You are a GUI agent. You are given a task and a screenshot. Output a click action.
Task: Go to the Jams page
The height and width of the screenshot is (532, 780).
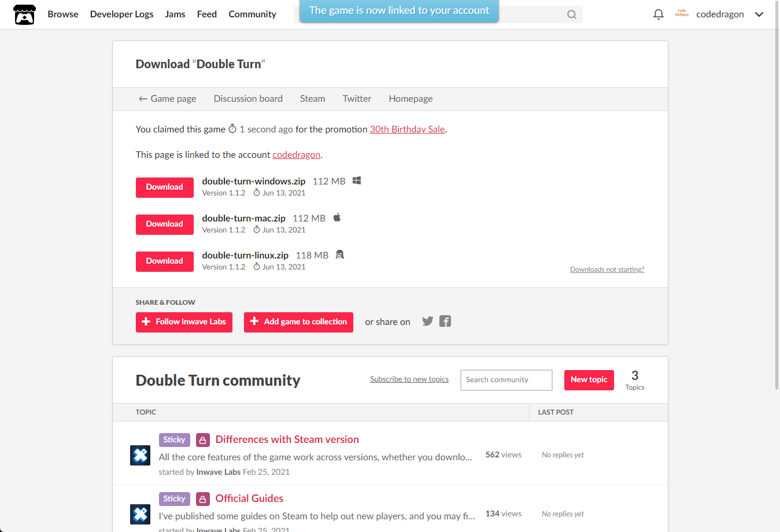click(x=175, y=14)
